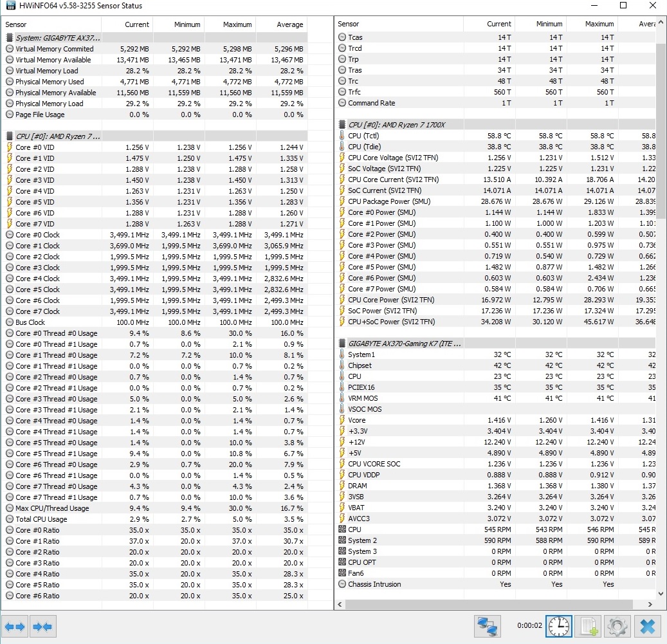Select the Core #3 Thread #0 Usage row

(x=155, y=399)
